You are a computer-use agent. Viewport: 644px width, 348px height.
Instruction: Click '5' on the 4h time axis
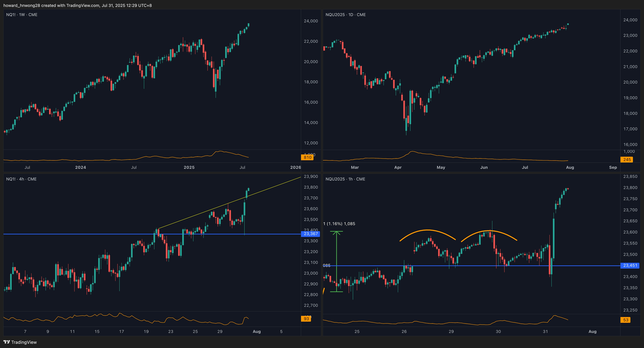pyautogui.click(x=281, y=332)
